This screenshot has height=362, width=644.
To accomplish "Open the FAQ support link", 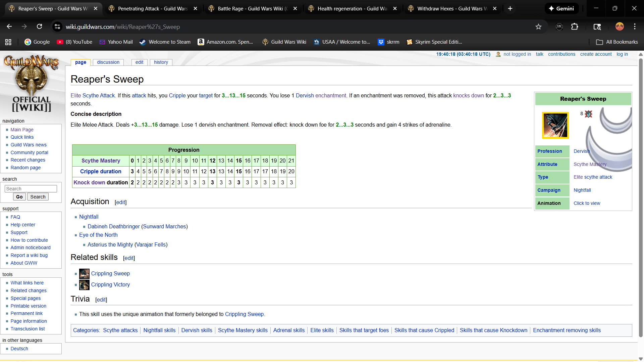I will tap(15, 217).
